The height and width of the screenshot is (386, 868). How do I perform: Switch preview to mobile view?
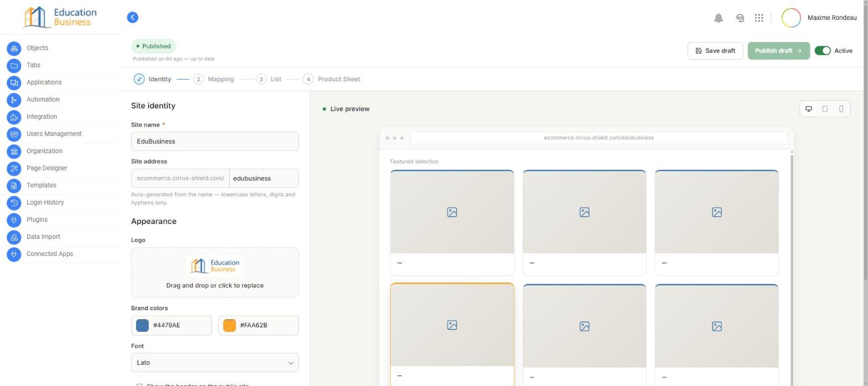click(841, 109)
